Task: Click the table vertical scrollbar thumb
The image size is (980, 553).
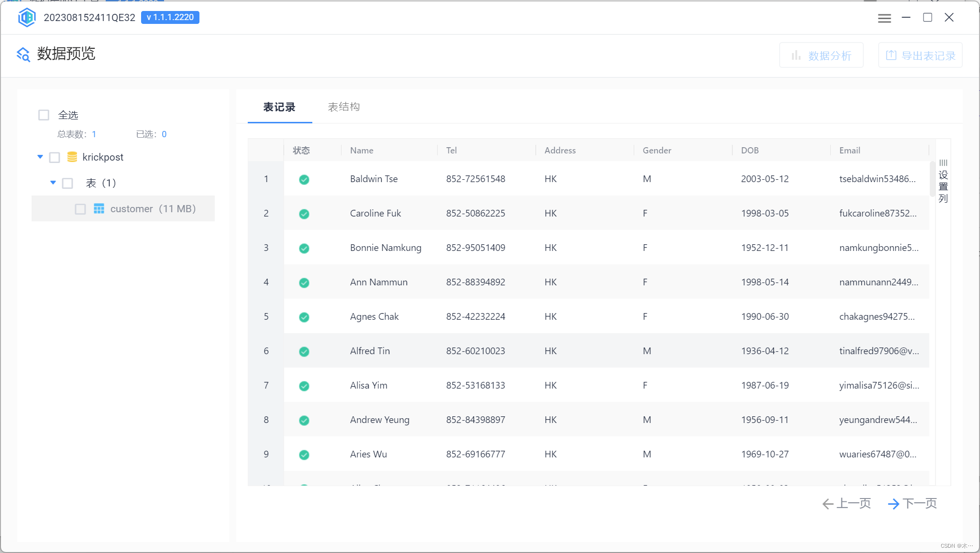Action: 932,179
